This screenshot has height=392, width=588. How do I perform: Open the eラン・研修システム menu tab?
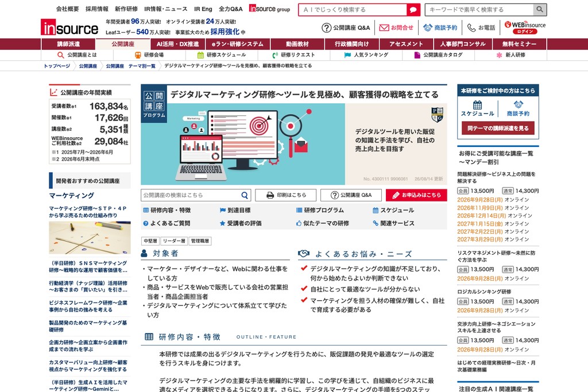click(x=237, y=44)
